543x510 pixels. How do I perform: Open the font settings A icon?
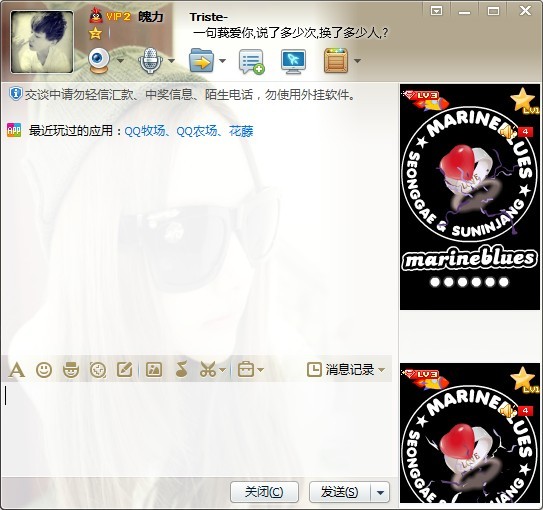coord(16,370)
